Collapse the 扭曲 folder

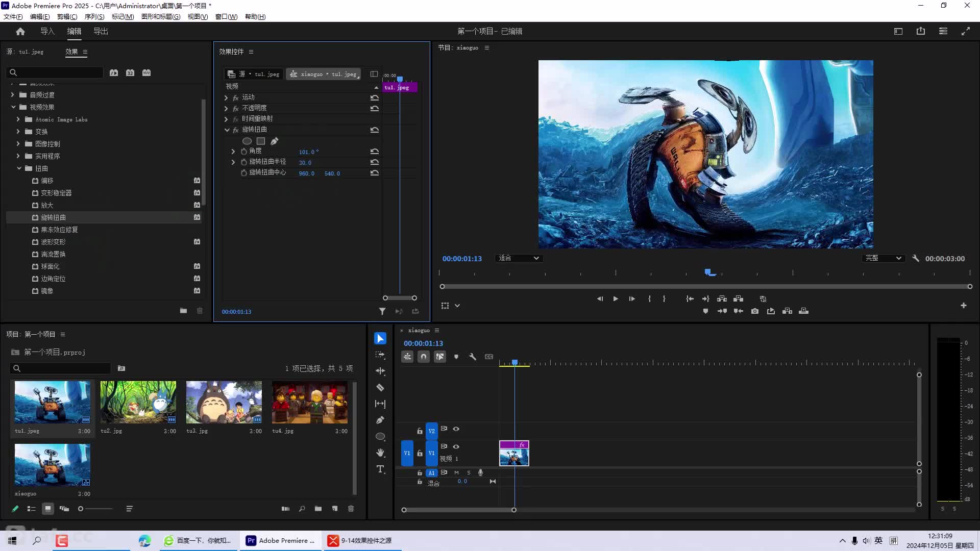19,168
